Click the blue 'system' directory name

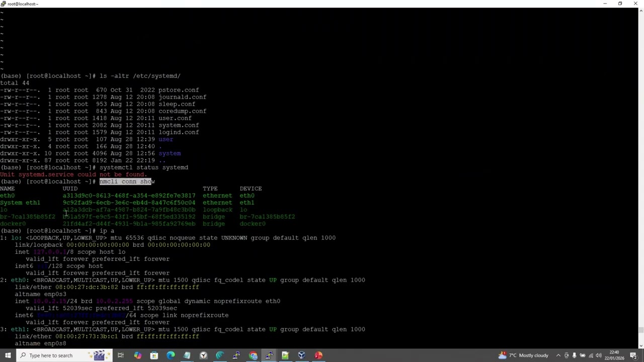[x=170, y=153]
